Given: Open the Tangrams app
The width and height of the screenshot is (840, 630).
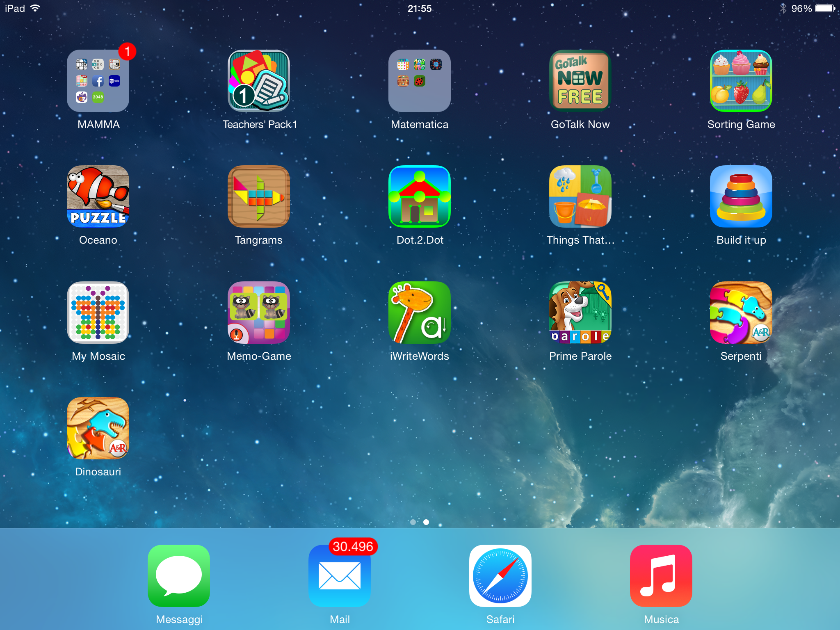Looking at the screenshot, I should tap(259, 196).
